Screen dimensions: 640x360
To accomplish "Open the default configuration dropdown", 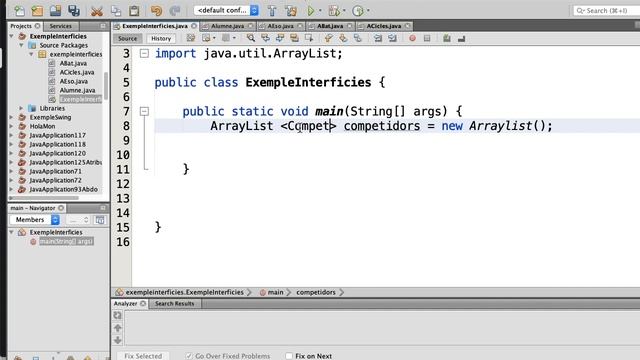I will pyautogui.click(x=226, y=11).
